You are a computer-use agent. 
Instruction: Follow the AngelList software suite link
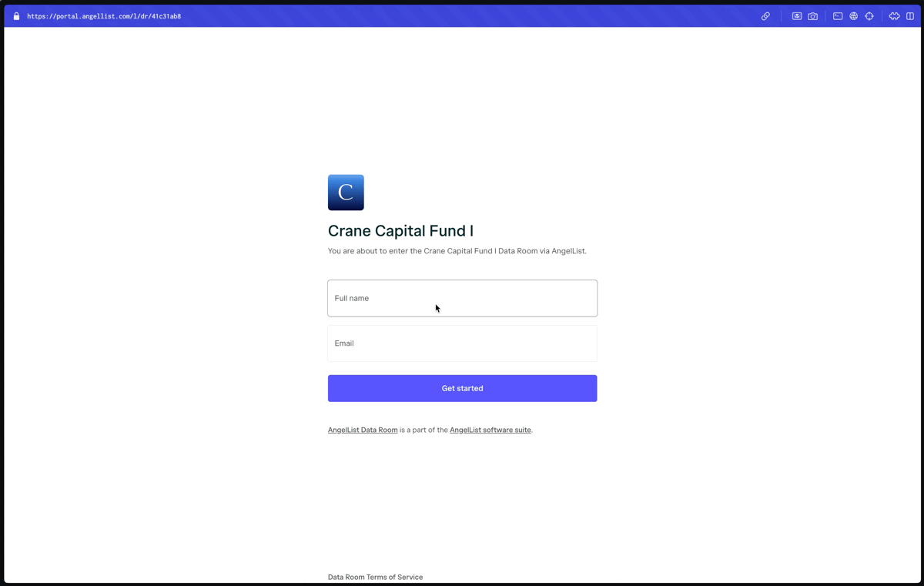[490, 430]
